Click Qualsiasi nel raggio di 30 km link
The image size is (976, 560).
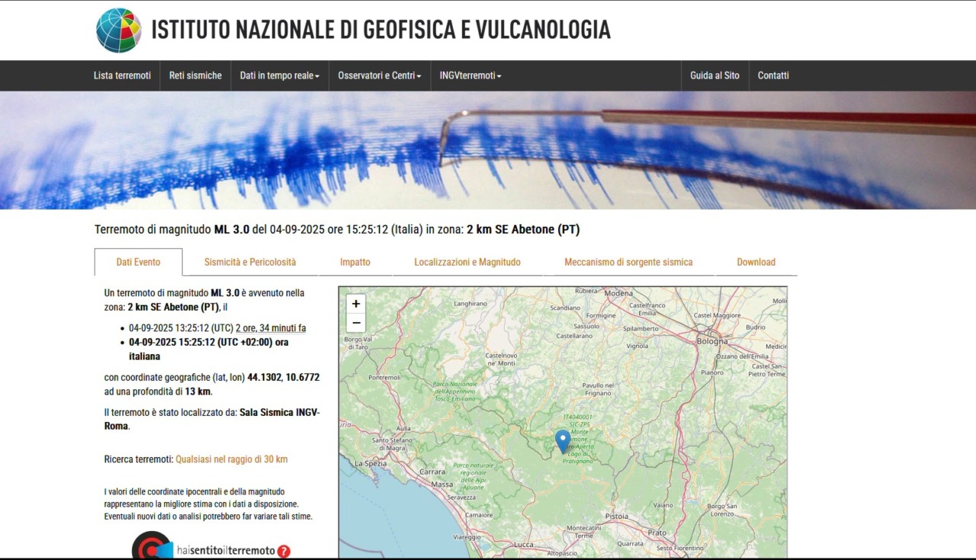point(232,459)
